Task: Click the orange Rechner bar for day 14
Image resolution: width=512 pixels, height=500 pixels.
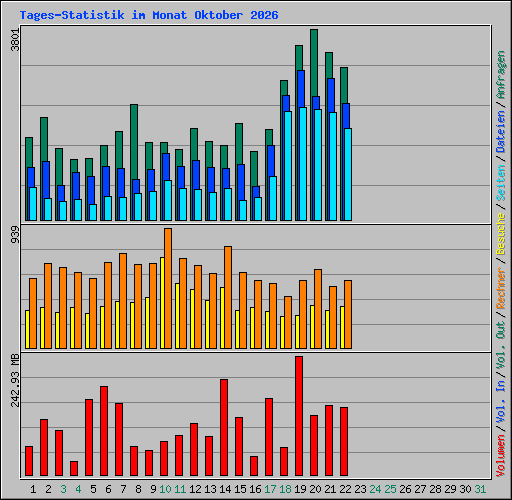Action: [228, 298]
